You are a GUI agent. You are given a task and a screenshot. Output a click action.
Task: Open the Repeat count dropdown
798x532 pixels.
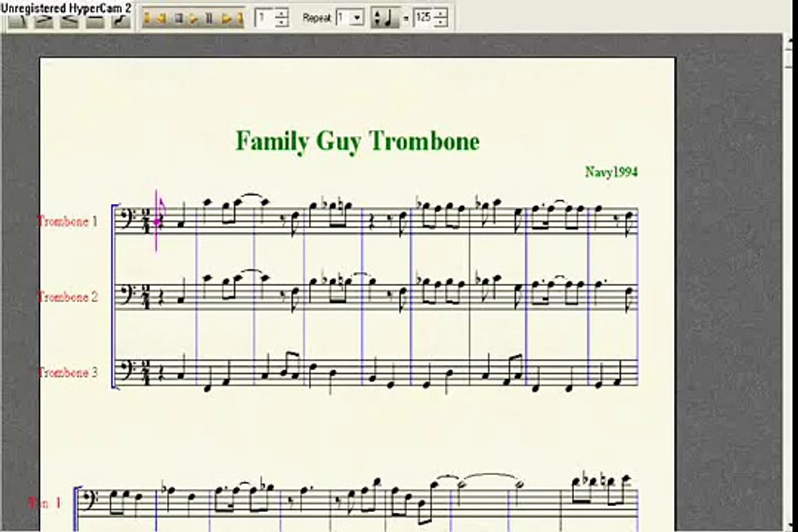358,18
